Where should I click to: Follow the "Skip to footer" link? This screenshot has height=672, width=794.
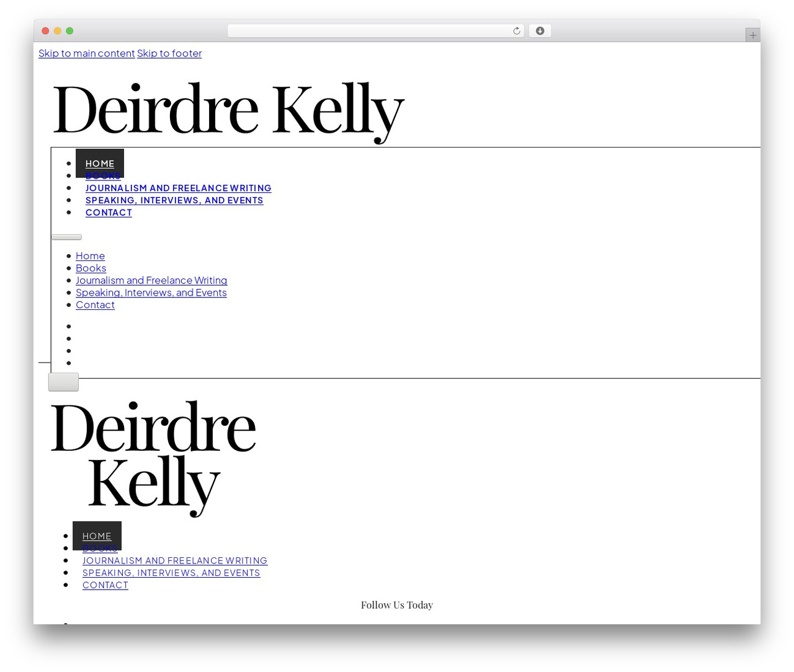(x=169, y=53)
